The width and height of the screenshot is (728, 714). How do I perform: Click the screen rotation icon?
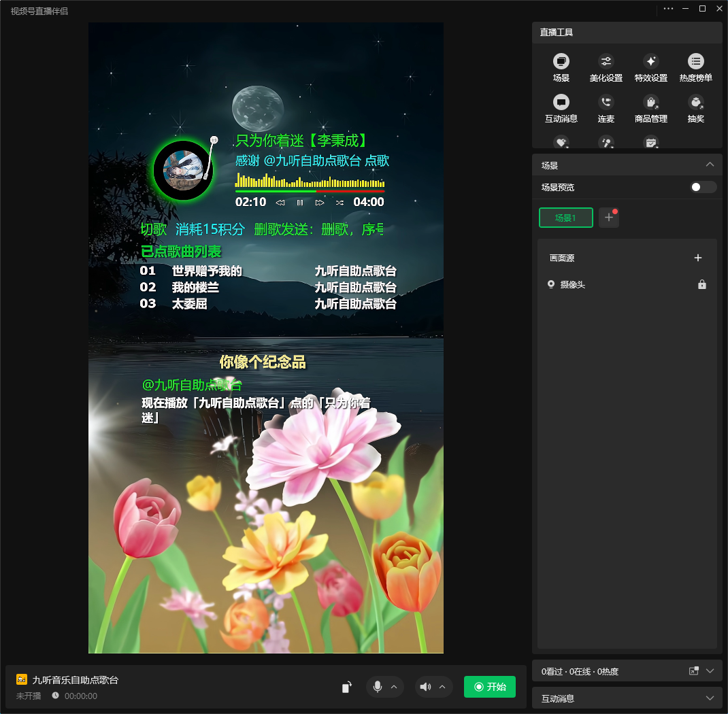pyautogui.click(x=347, y=687)
